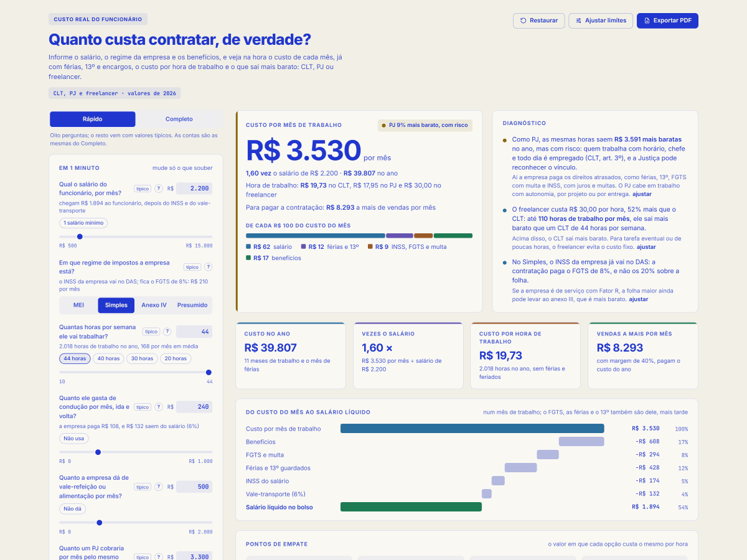Click the 1 salário mínimo chip
The width and height of the screenshot is (747, 560).
[x=83, y=223]
